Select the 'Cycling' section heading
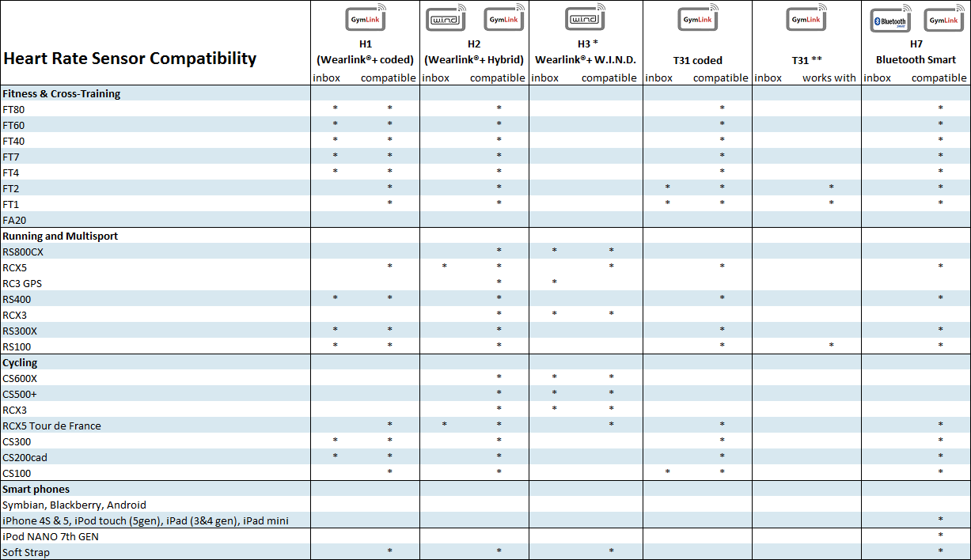This screenshot has height=560, width=971. pyautogui.click(x=20, y=362)
